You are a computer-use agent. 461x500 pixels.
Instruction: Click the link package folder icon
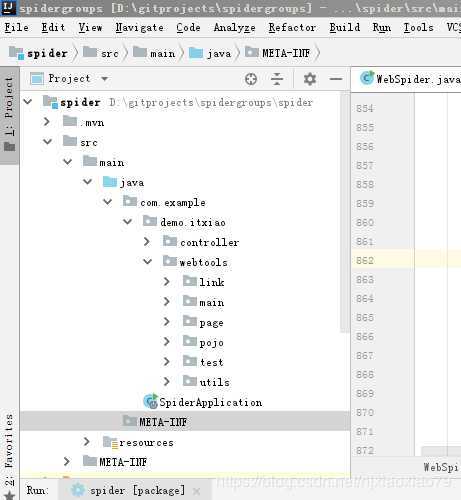(190, 281)
